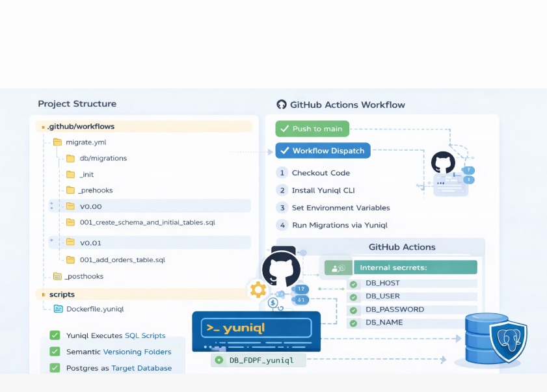Click the Push to main button
Screen dimensions: 547x392
point(312,129)
